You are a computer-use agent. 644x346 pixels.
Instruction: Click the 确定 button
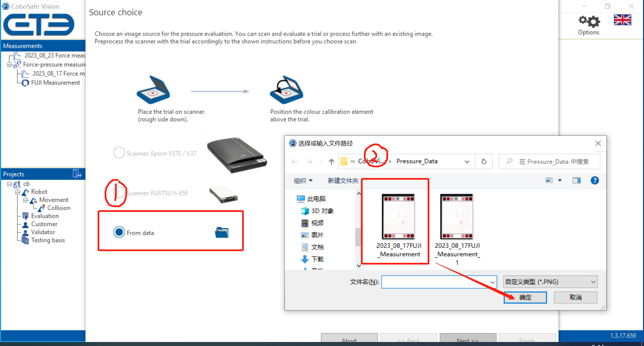[x=525, y=297]
